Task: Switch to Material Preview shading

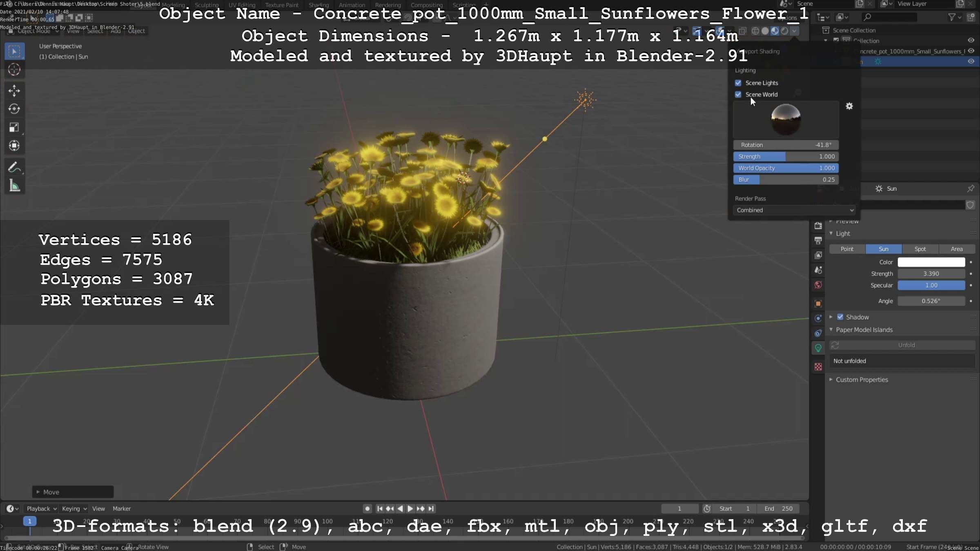Action: [x=775, y=31]
